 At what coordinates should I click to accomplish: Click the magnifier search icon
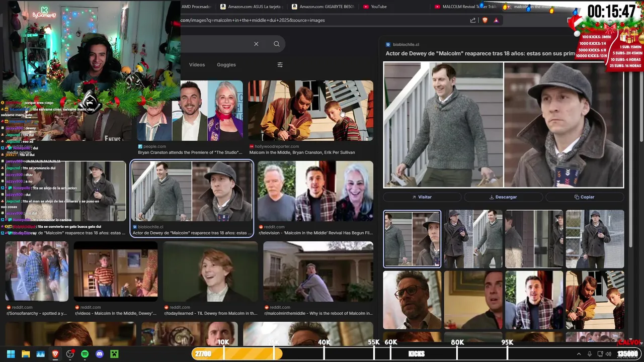(x=277, y=44)
